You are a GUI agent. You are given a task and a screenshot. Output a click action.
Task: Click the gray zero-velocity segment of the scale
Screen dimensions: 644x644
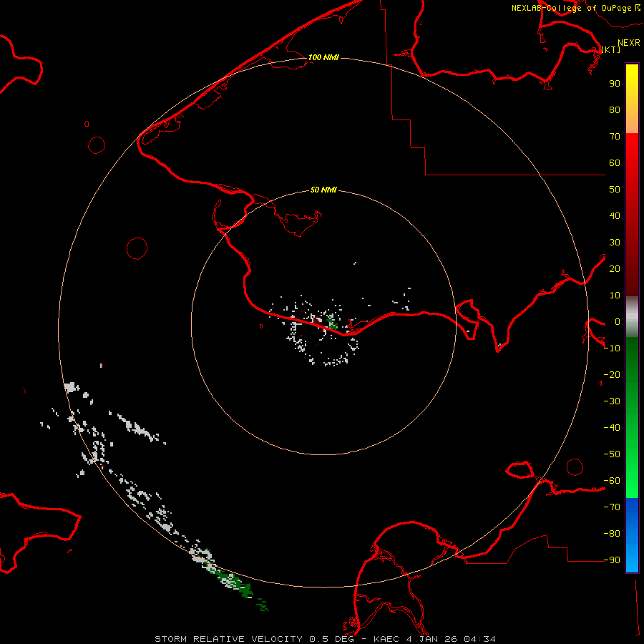click(632, 317)
